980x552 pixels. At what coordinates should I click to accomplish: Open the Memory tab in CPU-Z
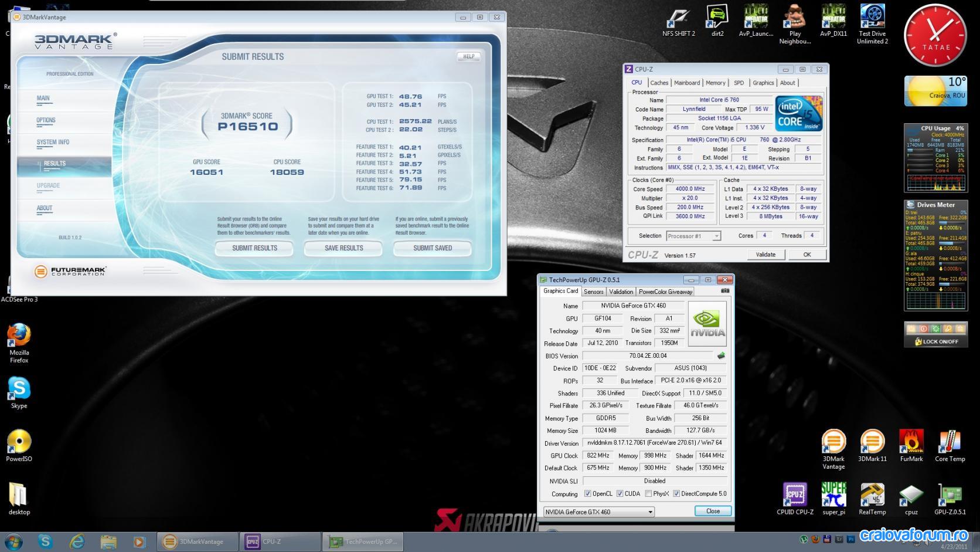(x=715, y=83)
